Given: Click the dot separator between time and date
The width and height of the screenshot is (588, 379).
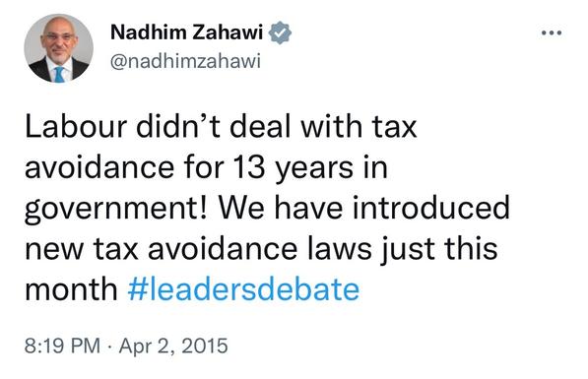Looking at the screenshot, I should coord(109,346).
